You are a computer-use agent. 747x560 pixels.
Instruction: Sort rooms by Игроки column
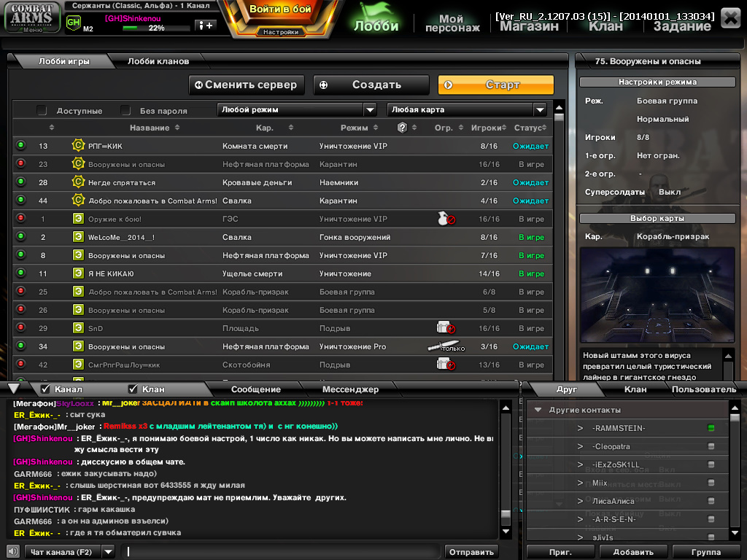(488, 128)
